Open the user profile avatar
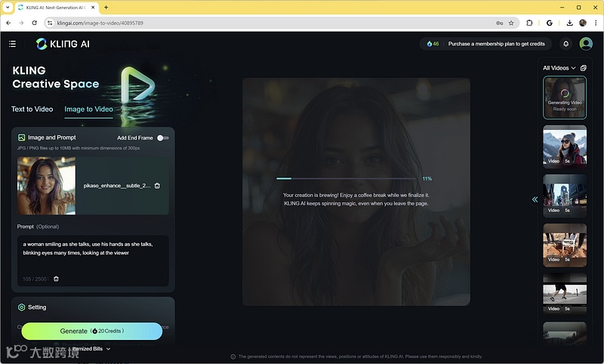This screenshot has width=604, height=364. coord(586,44)
